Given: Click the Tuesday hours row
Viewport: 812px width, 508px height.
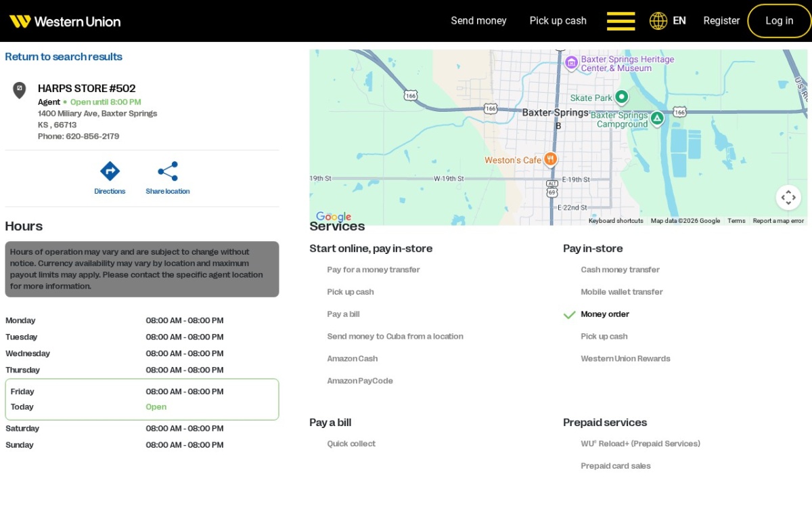Looking at the screenshot, I should click(x=141, y=337).
